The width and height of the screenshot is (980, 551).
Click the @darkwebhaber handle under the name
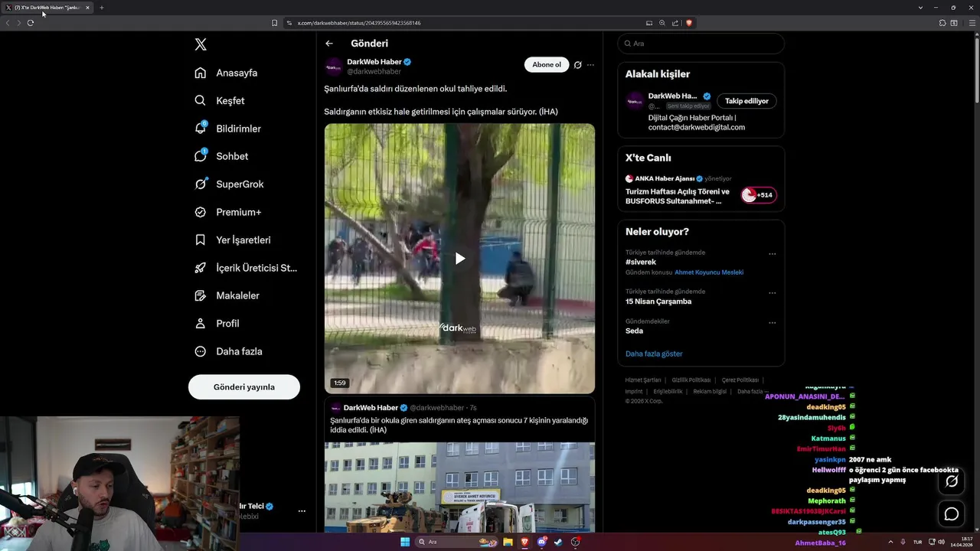(x=374, y=72)
